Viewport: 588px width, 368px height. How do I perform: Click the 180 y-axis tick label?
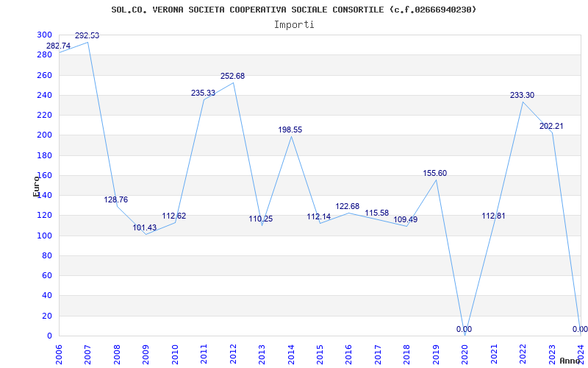tap(45, 155)
